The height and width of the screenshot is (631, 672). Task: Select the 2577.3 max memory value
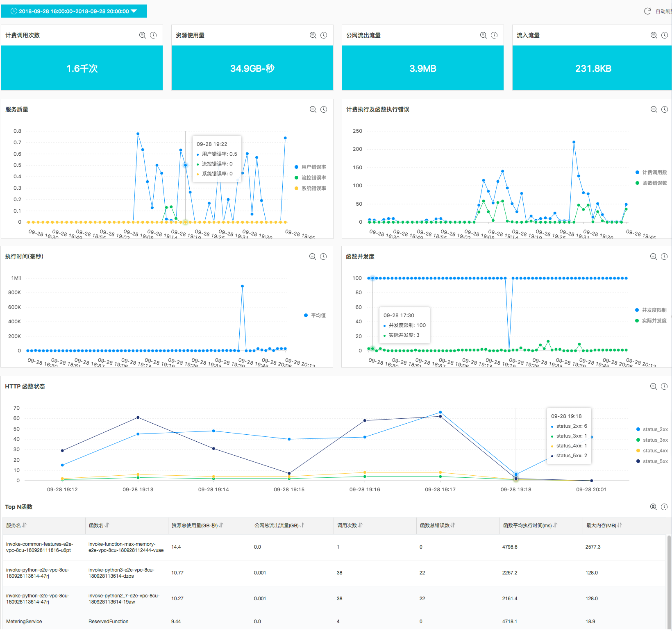pyautogui.click(x=593, y=547)
